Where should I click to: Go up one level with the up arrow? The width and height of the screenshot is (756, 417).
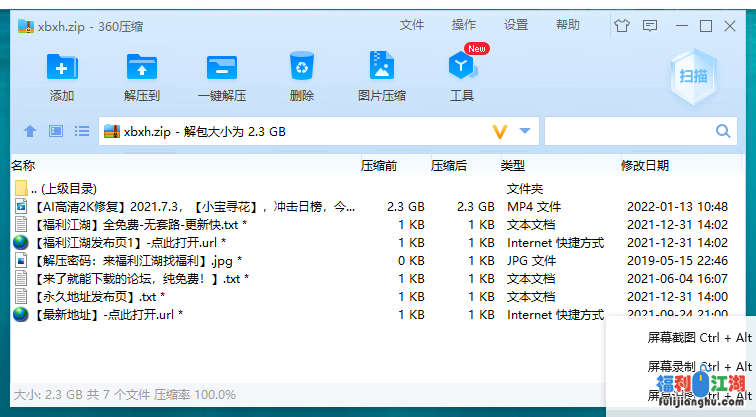tap(30, 131)
